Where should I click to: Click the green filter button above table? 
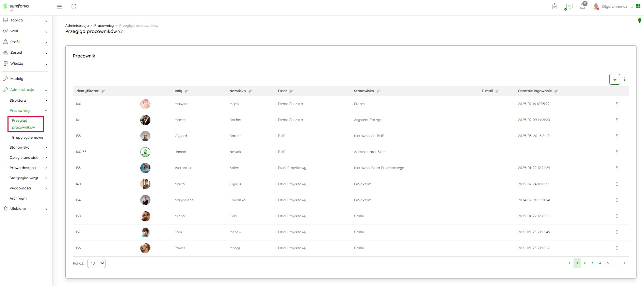coord(614,79)
